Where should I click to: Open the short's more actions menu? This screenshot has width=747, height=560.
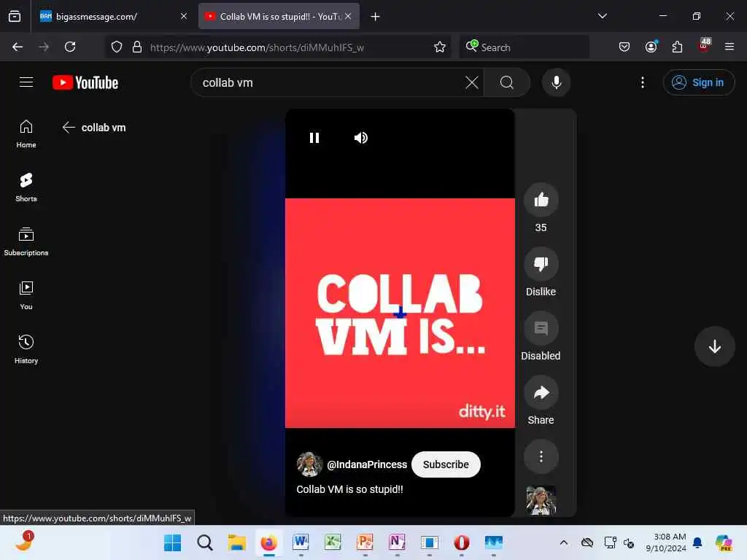pos(541,456)
